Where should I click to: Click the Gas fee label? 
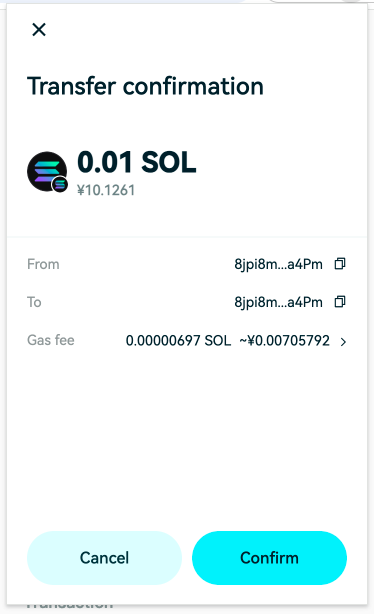pos(51,340)
